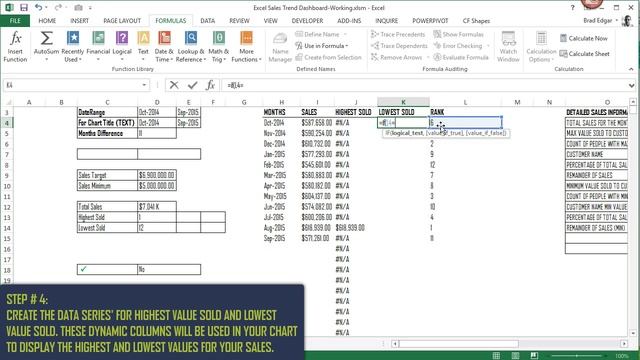This screenshot has height=360, width=640.
Task: Click in the formula bar input
Action: click(424, 85)
